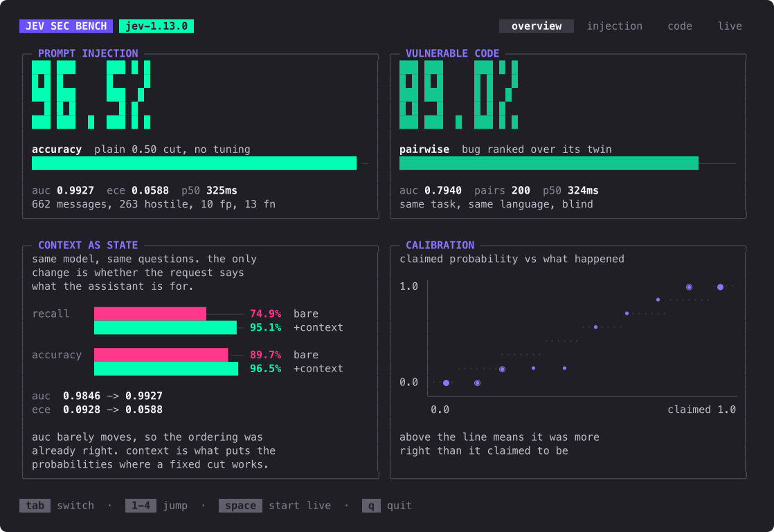Switch to the live tab

tap(730, 26)
